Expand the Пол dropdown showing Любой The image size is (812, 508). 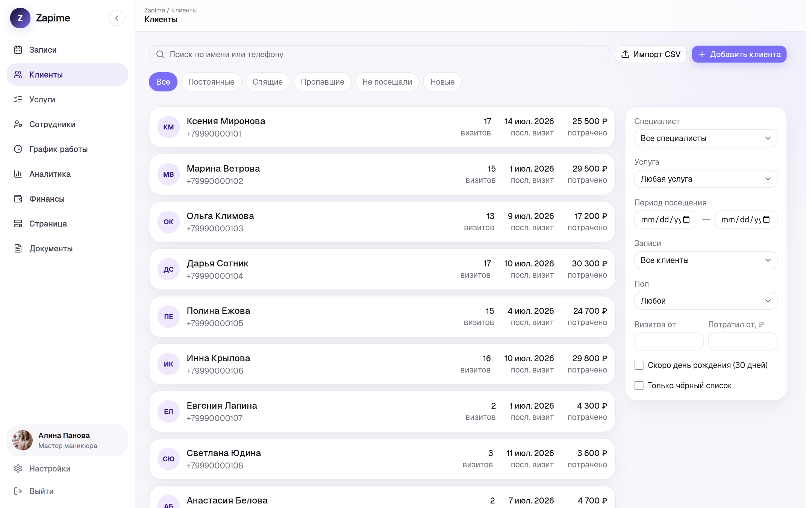click(706, 301)
